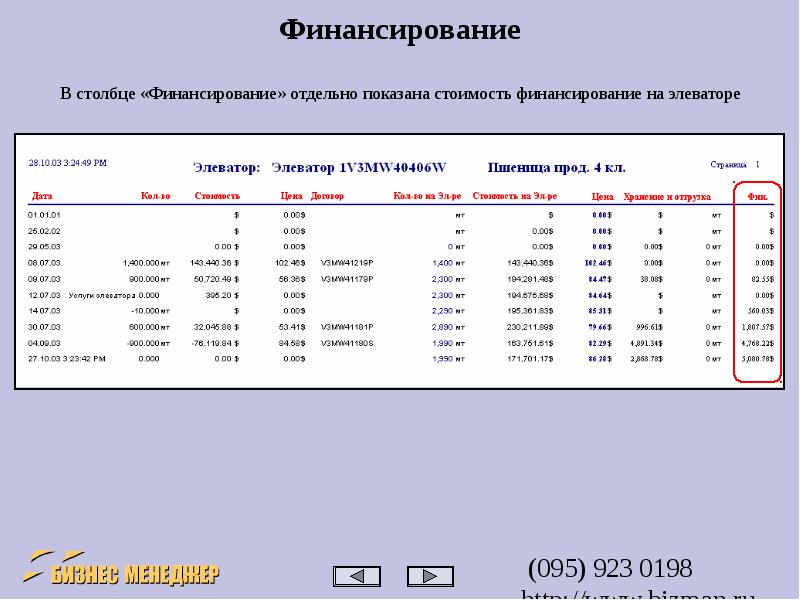Click the Договор column header
The height and width of the screenshot is (600, 800).
(x=327, y=197)
